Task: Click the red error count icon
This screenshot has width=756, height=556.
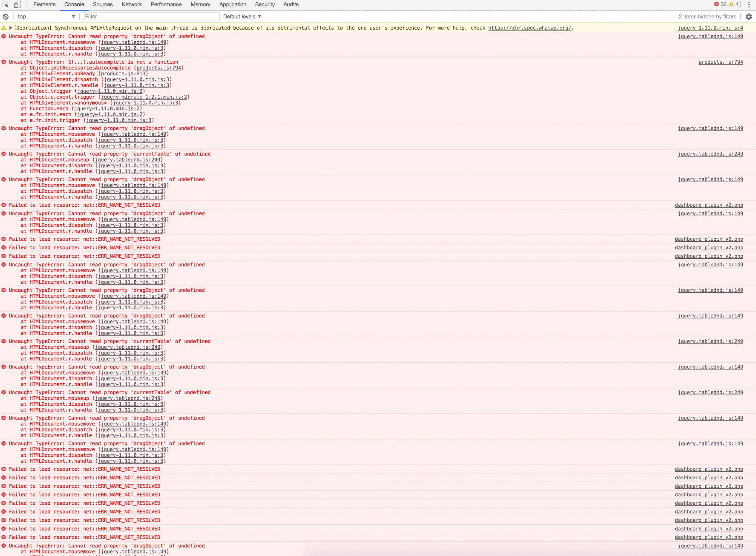Action: pyautogui.click(x=717, y=4)
